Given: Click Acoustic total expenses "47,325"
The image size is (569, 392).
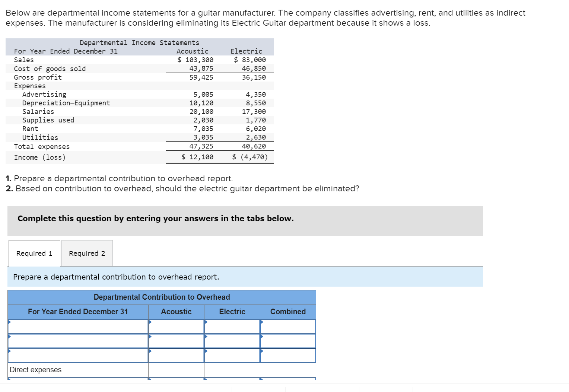Looking at the screenshot, I should 201,146.
